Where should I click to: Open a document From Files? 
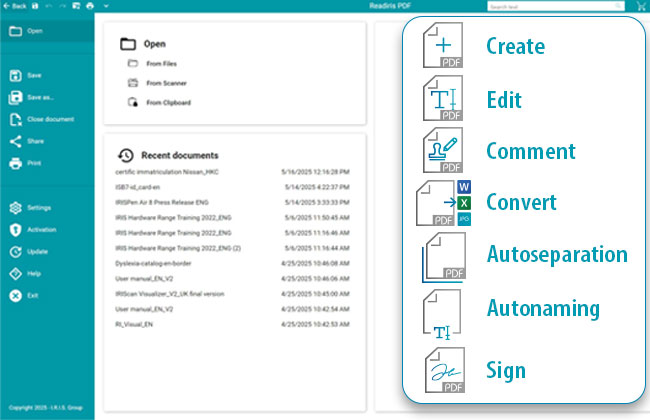coord(153,63)
